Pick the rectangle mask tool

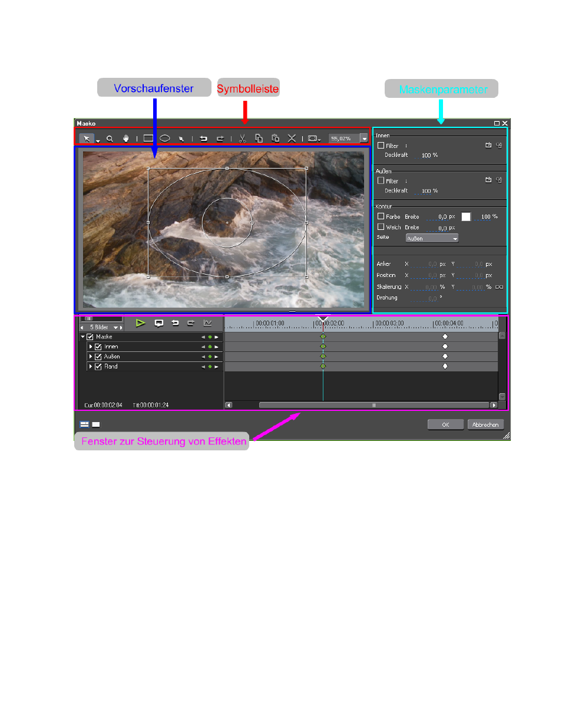tap(148, 139)
